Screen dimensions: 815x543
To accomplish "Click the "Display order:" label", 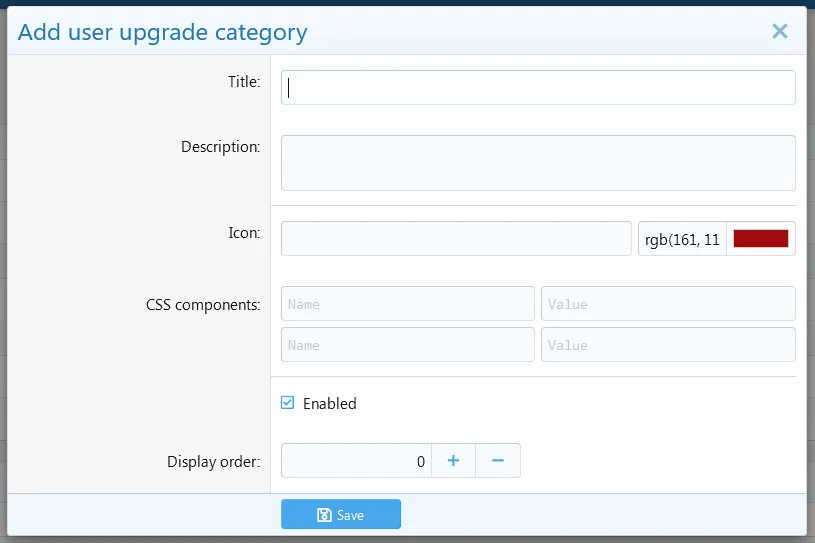I will 213,462.
